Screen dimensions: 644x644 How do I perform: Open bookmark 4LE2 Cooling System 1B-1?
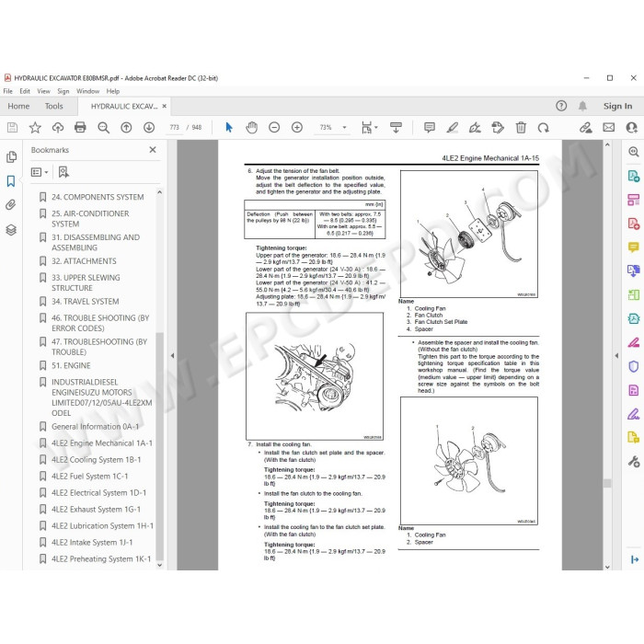pos(96,460)
